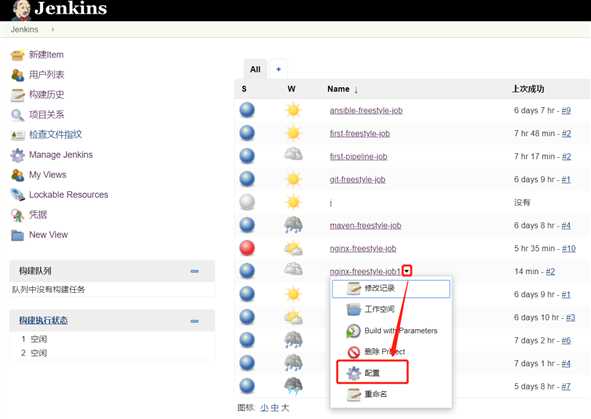This screenshot has height=419, width=591.
Task: Click the Manage Jenkins gear icon
Action: (17, 155)
